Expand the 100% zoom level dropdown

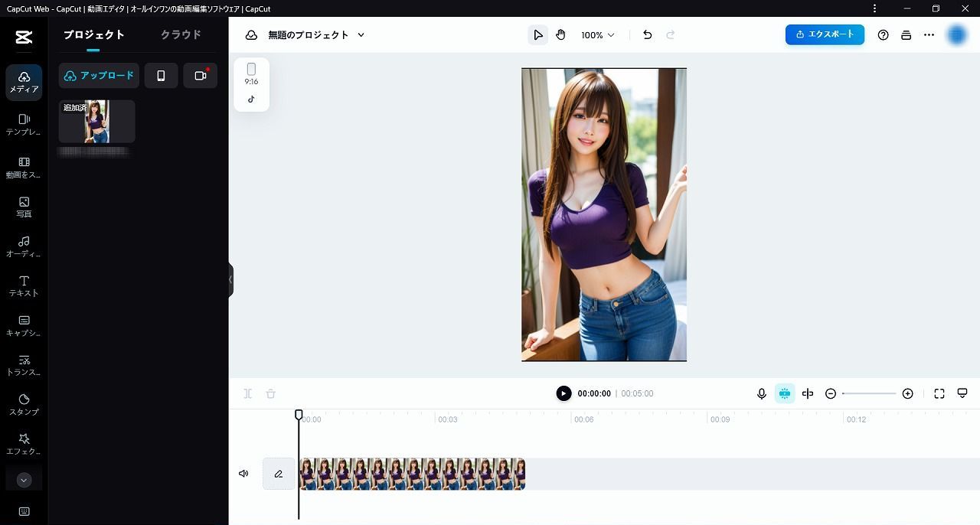[x=598, y=35]
